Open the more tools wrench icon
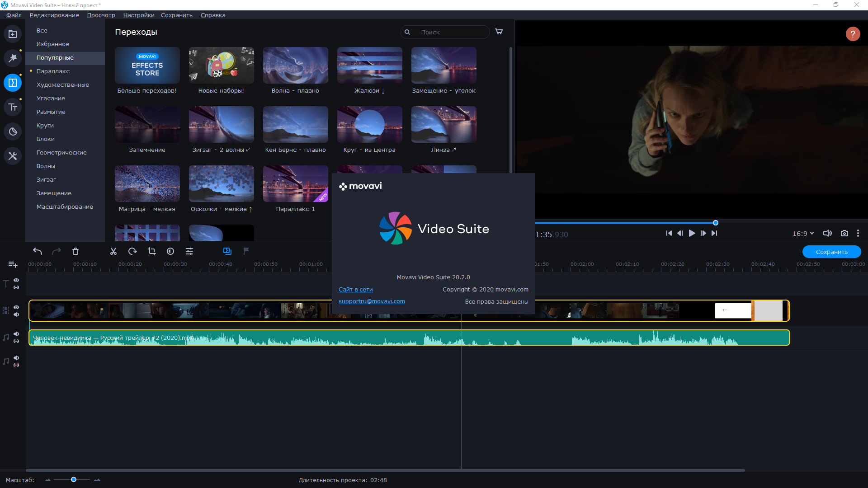The height and width of the screenshot is (488, 868). point(13,156)
